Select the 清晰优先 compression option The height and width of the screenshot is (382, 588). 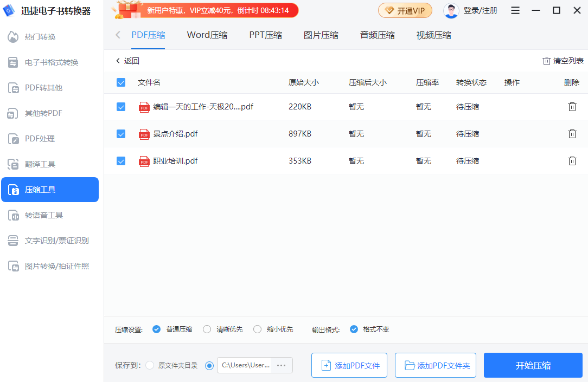tap(207, 329)
